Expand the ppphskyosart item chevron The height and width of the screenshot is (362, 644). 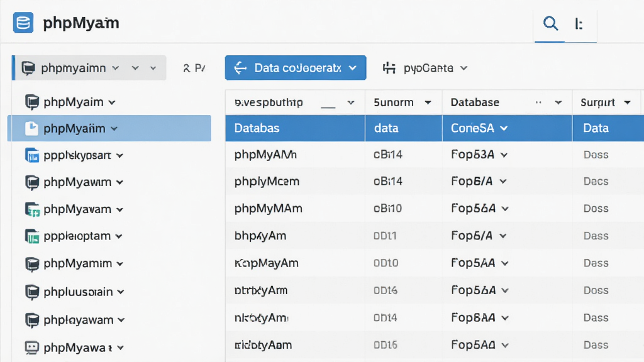119,156
